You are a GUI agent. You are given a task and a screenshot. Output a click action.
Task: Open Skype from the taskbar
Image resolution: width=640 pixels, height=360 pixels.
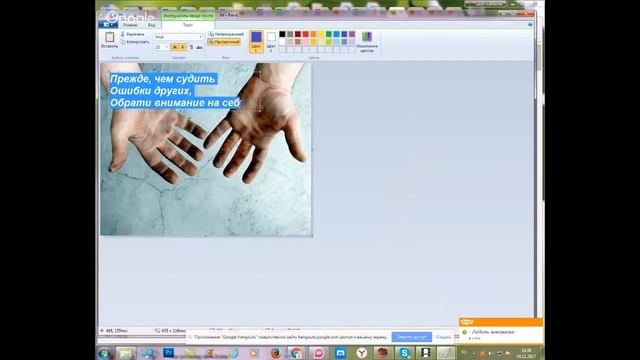(404, 353)
